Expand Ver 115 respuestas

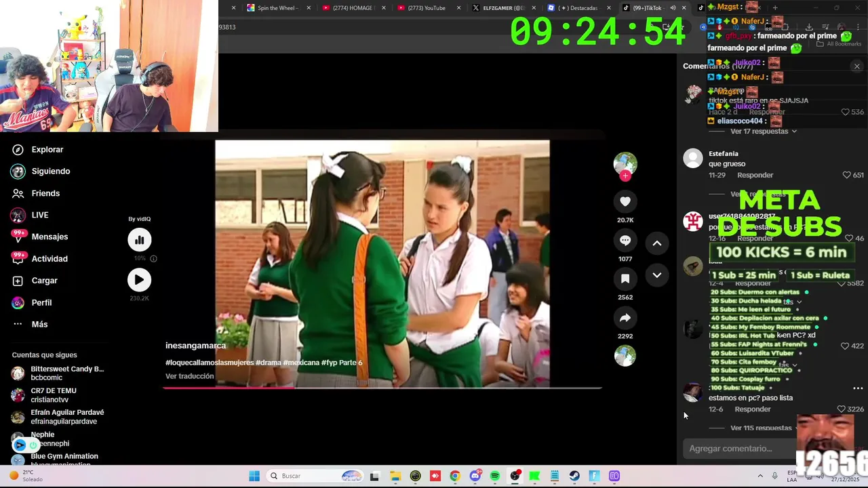[x=761, y=428]
